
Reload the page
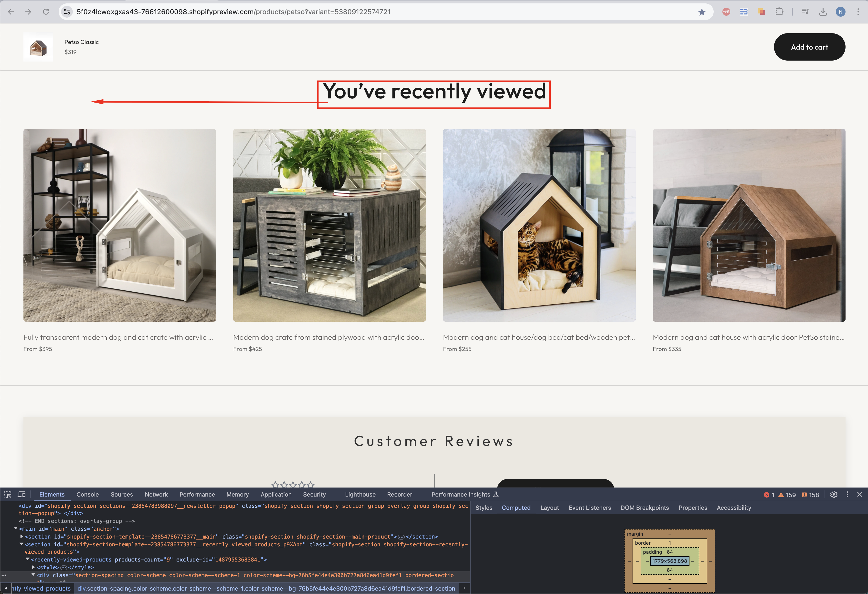pyautogui.click(x=46, y=12)
